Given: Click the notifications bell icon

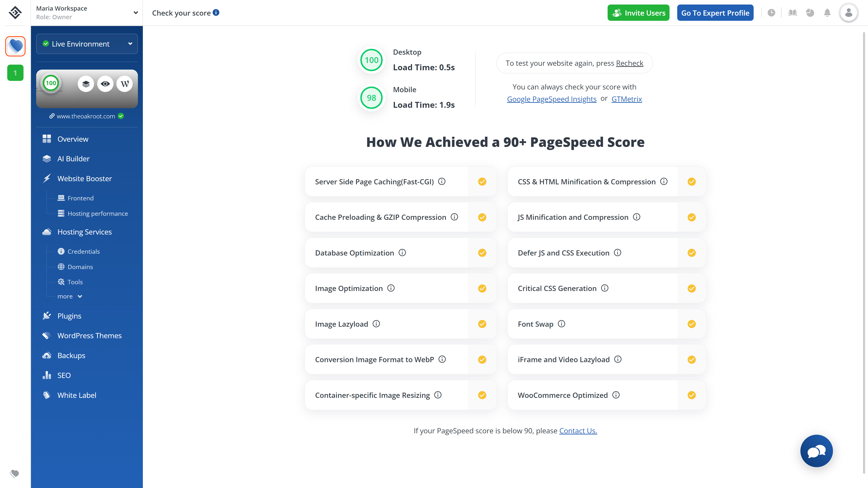Looking at the screenshot, I should tap(827, 13).
